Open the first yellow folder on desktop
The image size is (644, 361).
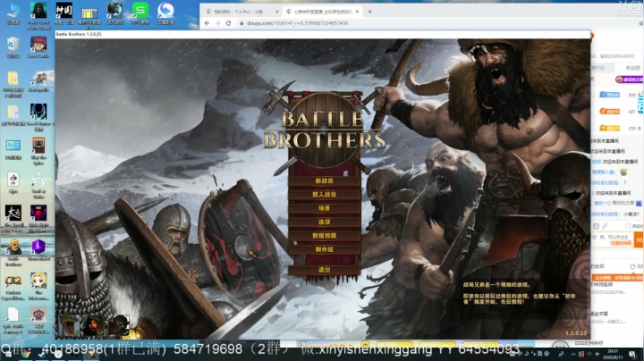pos(13,84)
